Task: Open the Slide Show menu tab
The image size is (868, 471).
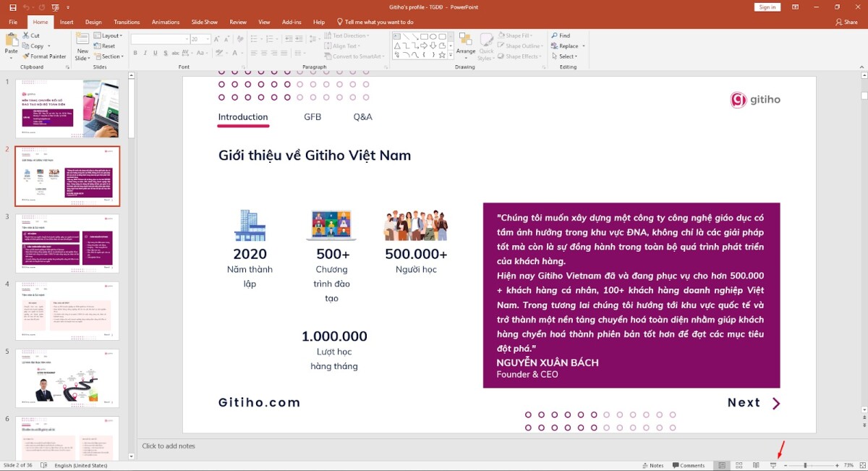Action: (204, 22)
